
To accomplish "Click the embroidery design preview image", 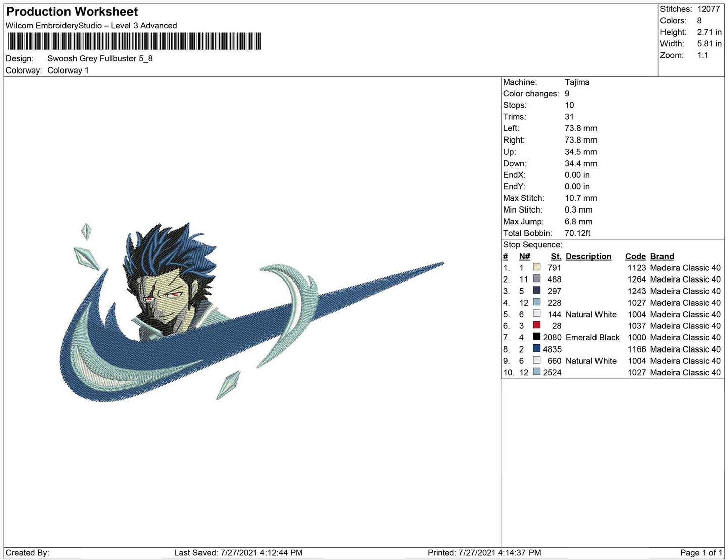I will coord(251,312).
